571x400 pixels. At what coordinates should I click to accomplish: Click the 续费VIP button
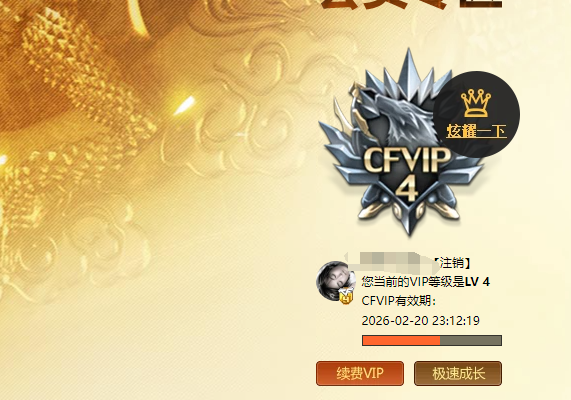coord(360,373)
